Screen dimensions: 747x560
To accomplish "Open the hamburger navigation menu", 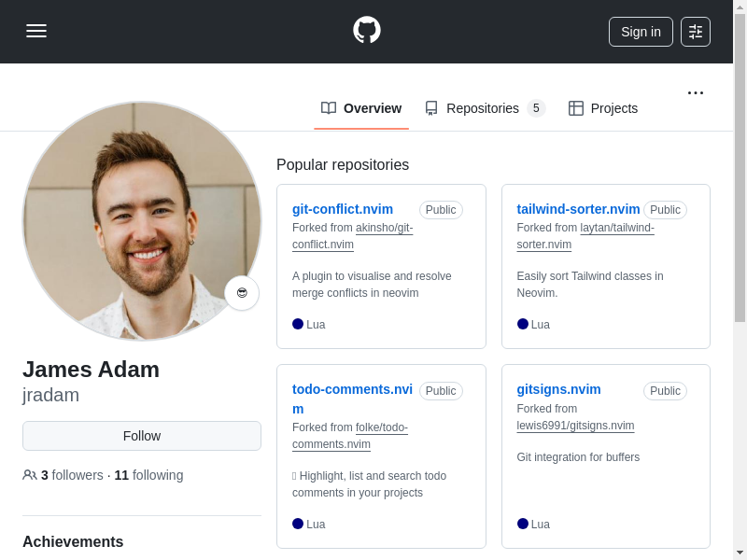I will 36,31.
